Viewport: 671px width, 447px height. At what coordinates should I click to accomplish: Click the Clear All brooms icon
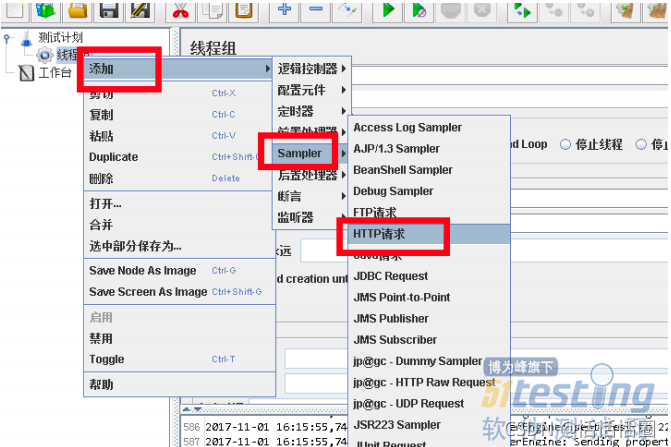(656, 9)
